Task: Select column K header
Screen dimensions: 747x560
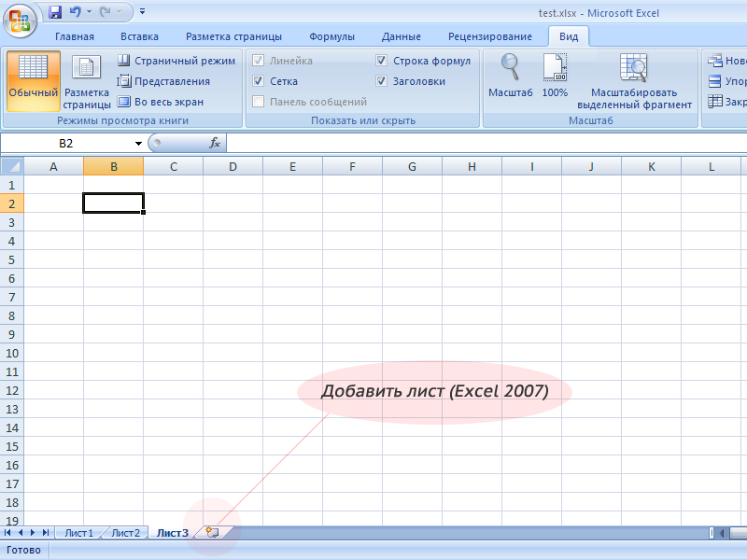Action: point(651,167)
